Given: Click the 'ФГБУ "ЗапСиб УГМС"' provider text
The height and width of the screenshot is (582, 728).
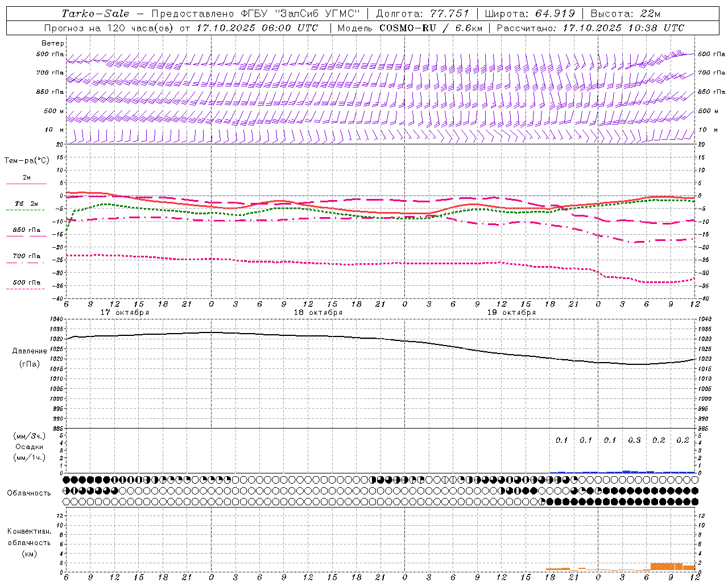Looking at the screenshot, I should tap(301, 14).
